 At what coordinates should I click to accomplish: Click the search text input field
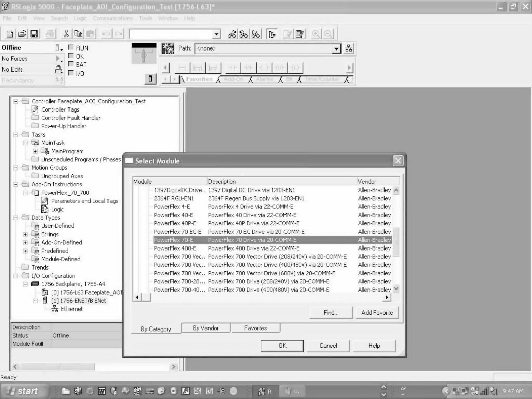171,34
